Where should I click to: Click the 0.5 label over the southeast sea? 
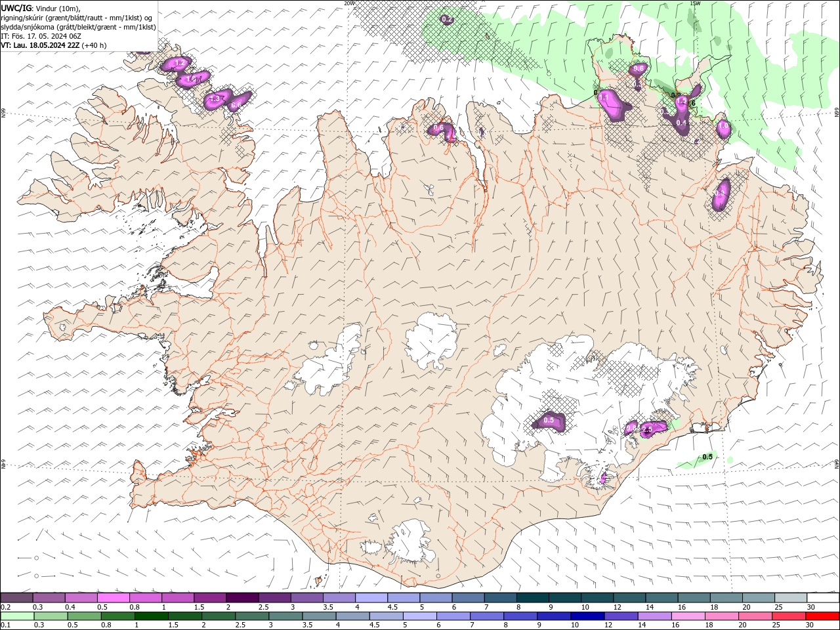707,457
